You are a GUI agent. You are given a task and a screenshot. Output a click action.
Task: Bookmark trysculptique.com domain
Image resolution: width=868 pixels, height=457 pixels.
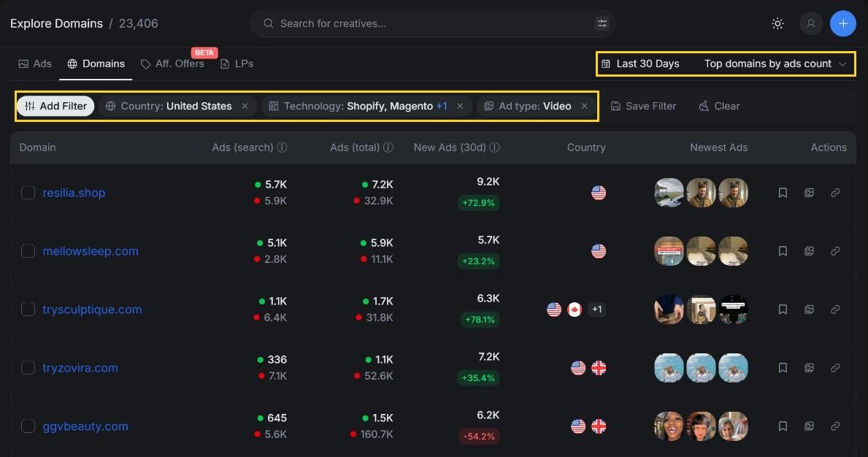tap(783, 310)
